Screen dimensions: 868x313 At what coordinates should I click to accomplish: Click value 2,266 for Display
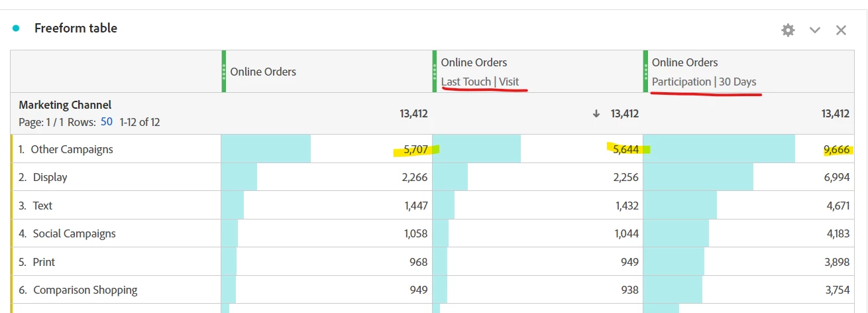(415, 177)
